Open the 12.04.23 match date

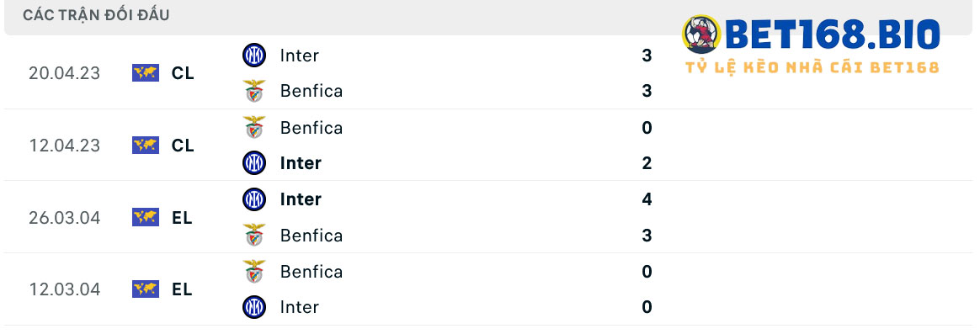click(64, 146)
